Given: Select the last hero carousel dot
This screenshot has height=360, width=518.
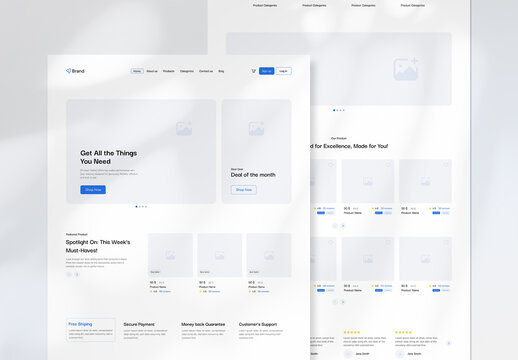Looking at the screenshot, I should pyautogui.click(x=146, y=207).
